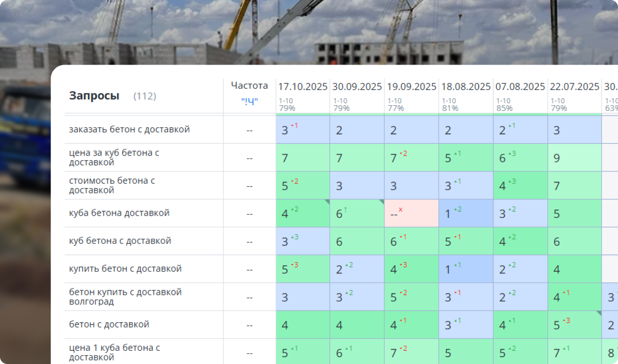The image size is (618, 364).
Task: Open the 18.08.2025 date column header
Action: coord(466,86)
